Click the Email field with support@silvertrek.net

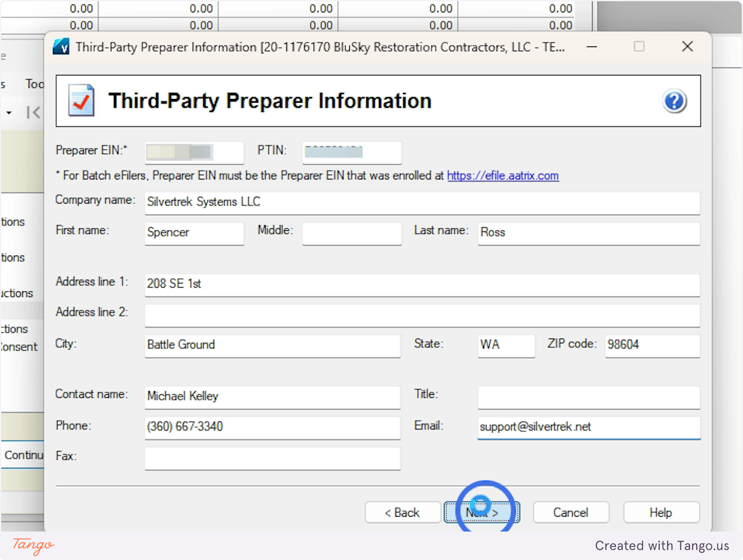point(589,428)
